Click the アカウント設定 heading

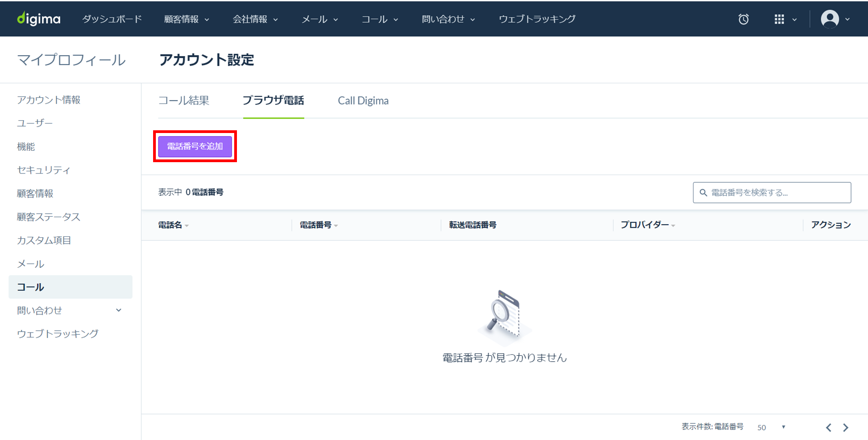tap(207, 60)
